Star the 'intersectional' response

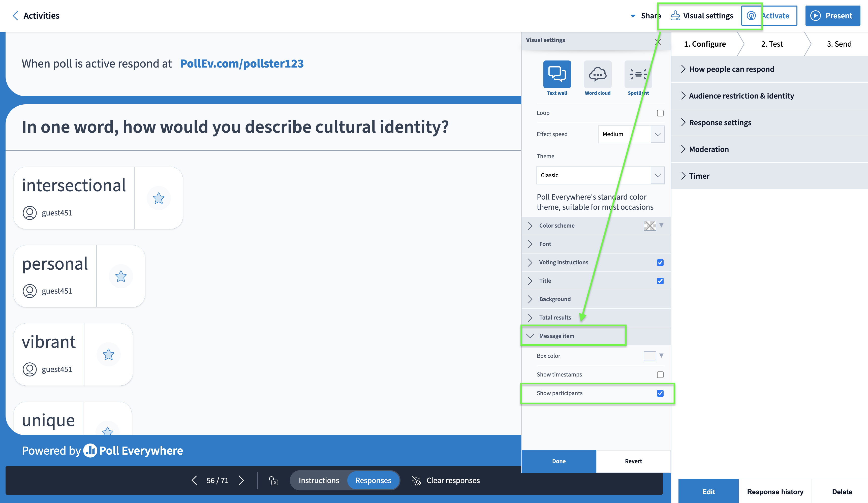[159, 198]
